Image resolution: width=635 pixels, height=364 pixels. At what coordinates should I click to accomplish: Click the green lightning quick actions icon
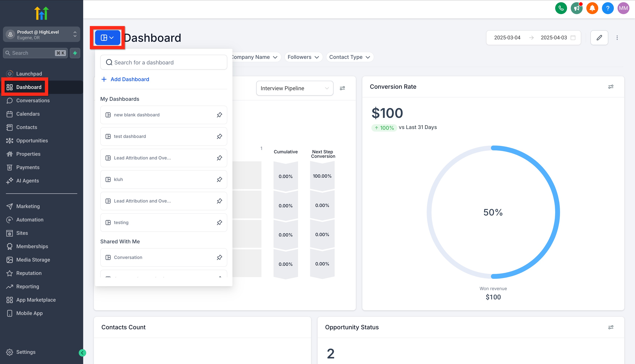pyautogui.click(x=75, y=53)
